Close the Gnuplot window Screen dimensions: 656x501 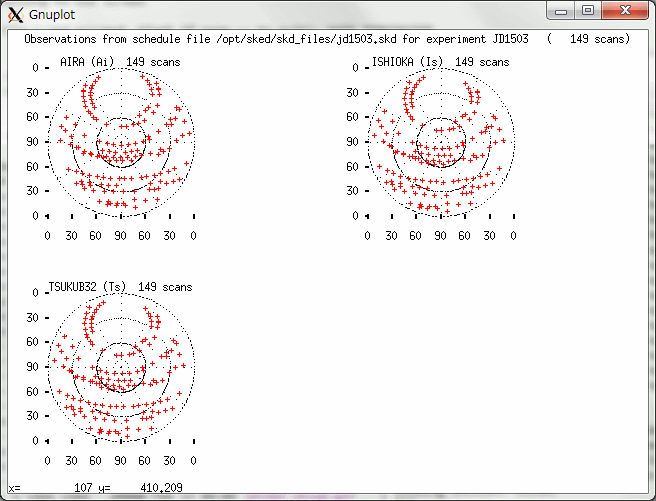[625, 10]
